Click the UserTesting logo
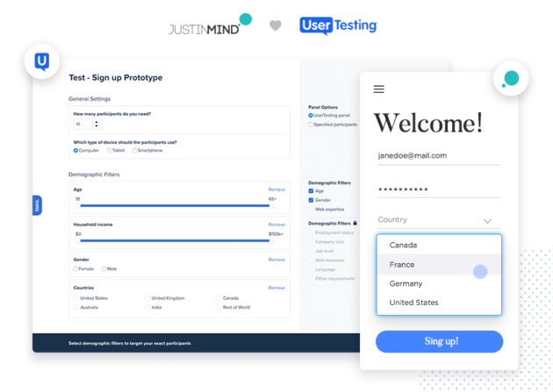Viewport: 553px width, 392px height. (x=338, y=25)
